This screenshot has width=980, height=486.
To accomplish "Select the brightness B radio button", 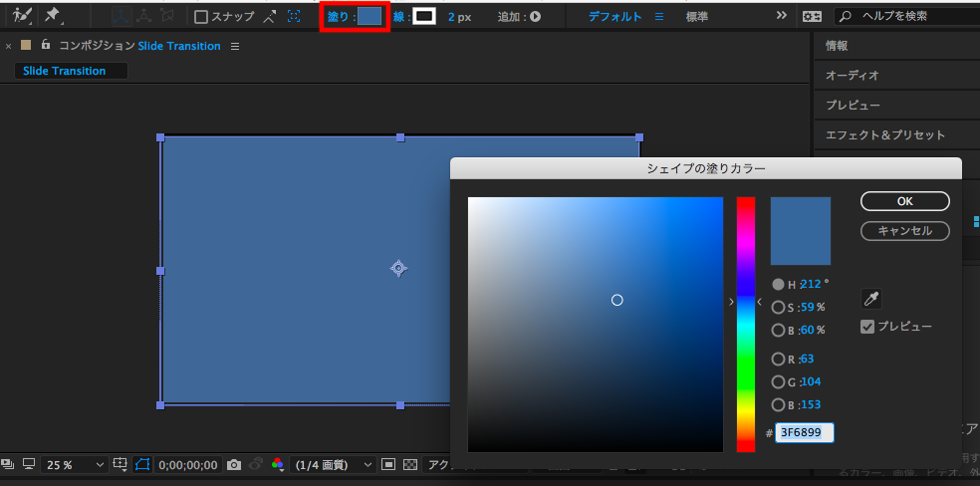I will coord(778,330).
